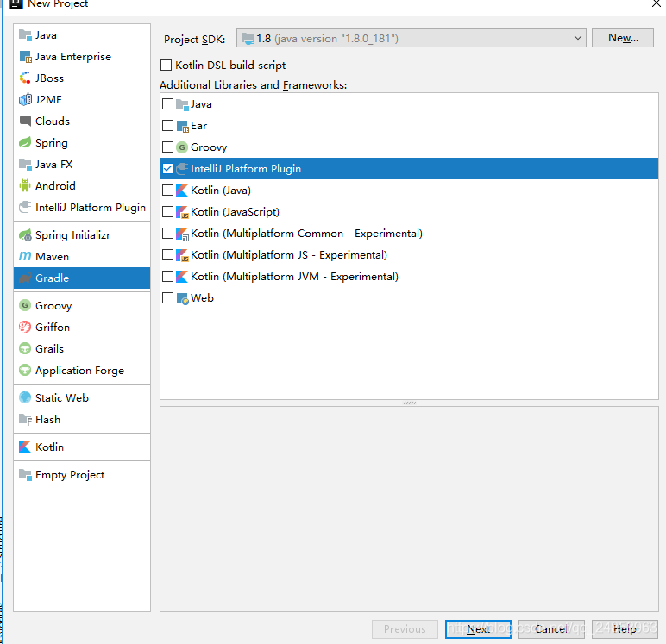Screen dimensions: 666x644
Task: Click the Empty Project folder icon
Action: click(x=26, y=475)
